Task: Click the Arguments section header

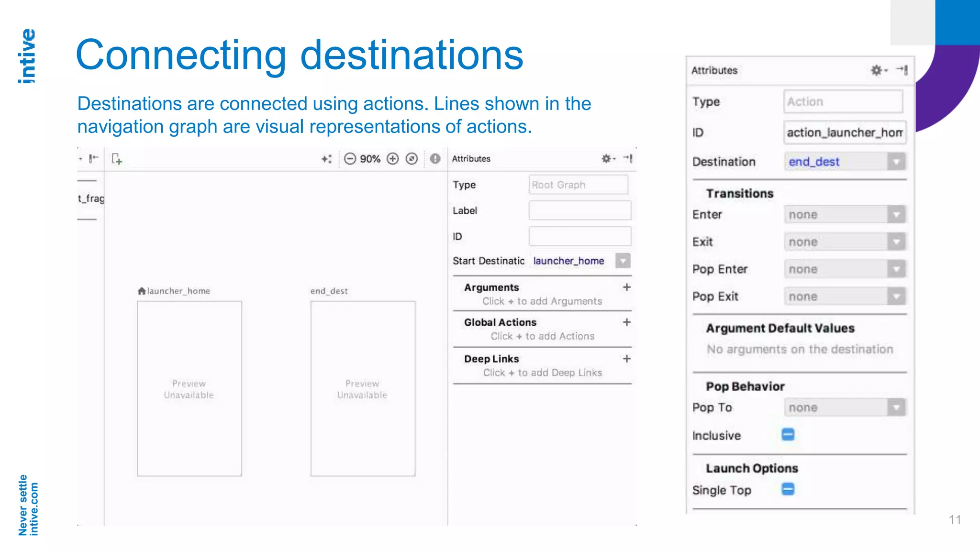Action: [491, 287]
